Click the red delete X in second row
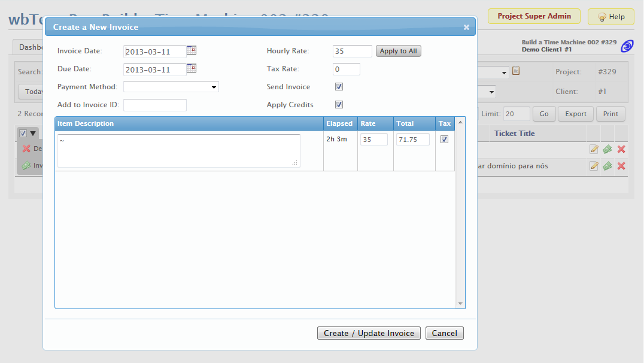This screenshot has height=363, width=644. (621, 166)
